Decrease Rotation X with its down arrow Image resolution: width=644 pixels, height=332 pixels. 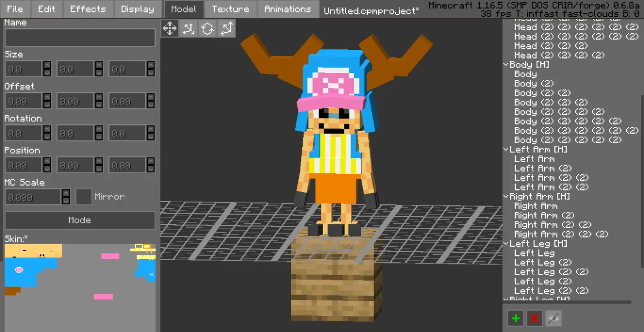tap(47, 137)
